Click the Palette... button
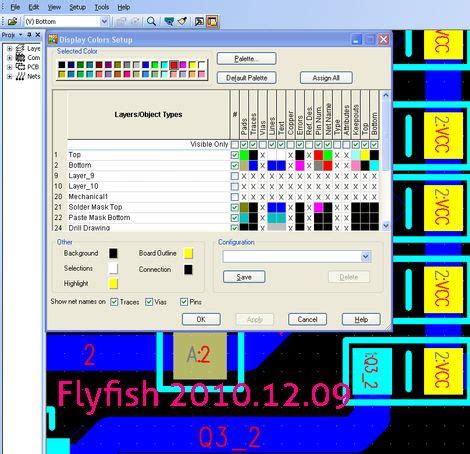The height and width of the screenshot is (454, 470). (x=247, y=59)
